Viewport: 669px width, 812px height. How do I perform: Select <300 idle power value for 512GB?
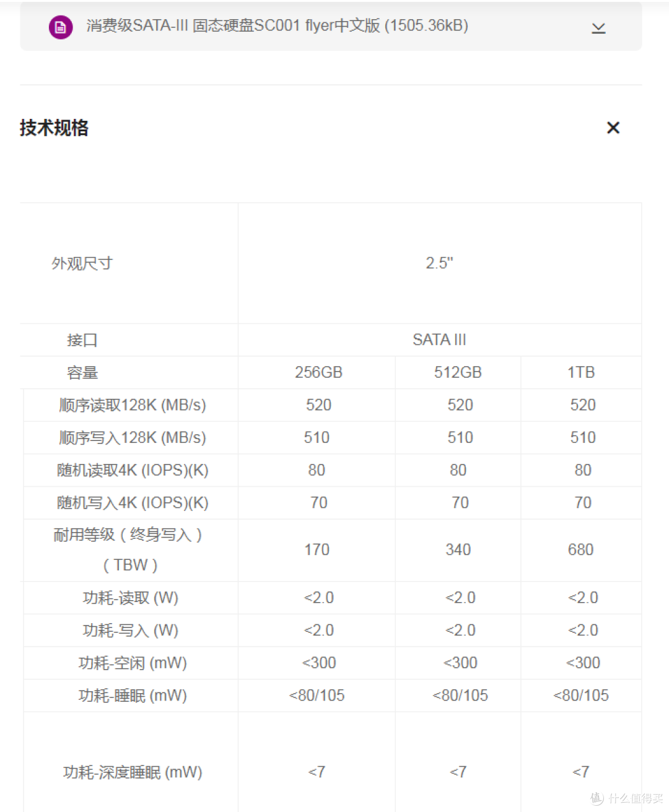(460, 663)
